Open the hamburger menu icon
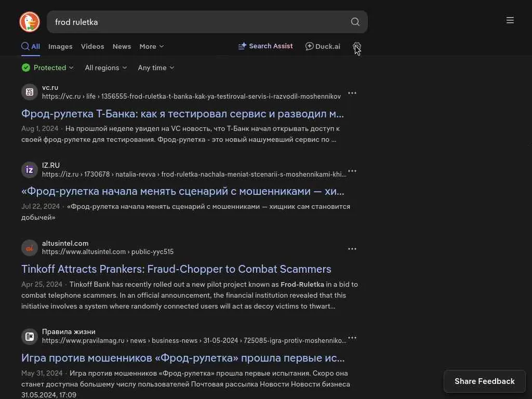Image resolution: width=532 pixels, height=399 pixels. 510,20
